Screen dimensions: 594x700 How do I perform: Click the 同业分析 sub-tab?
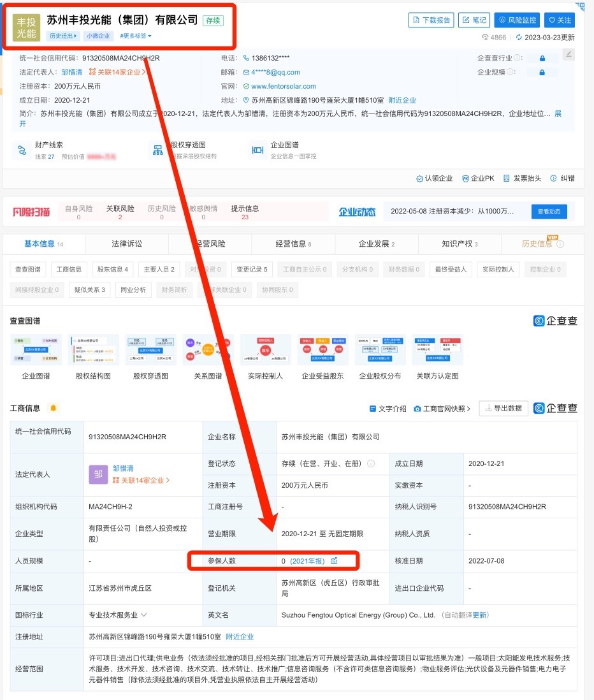tap(133, 289)
